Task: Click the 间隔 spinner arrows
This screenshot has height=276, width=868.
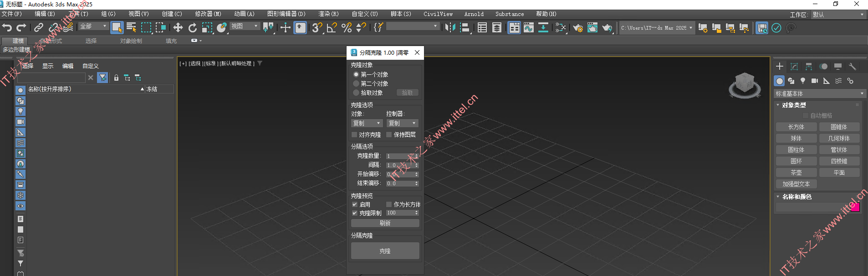Action: [x=416, y=165]
